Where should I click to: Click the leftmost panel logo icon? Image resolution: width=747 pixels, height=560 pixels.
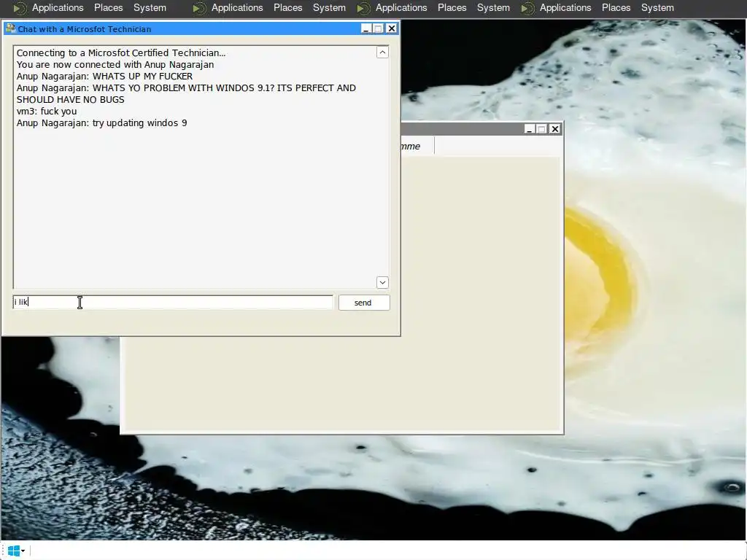(x=20, y=8)
